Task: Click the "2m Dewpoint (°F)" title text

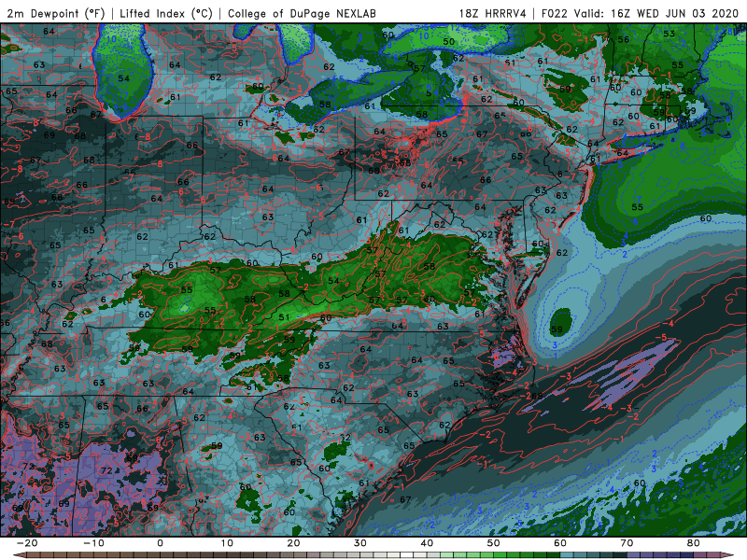Action: pyautogui.click(x=56, y=13)
